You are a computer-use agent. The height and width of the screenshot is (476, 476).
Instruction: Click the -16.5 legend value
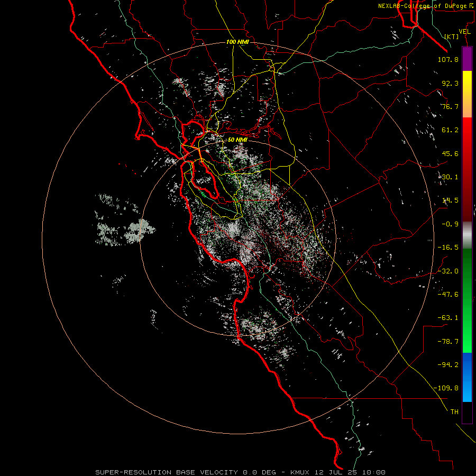(x=448, y=248)
